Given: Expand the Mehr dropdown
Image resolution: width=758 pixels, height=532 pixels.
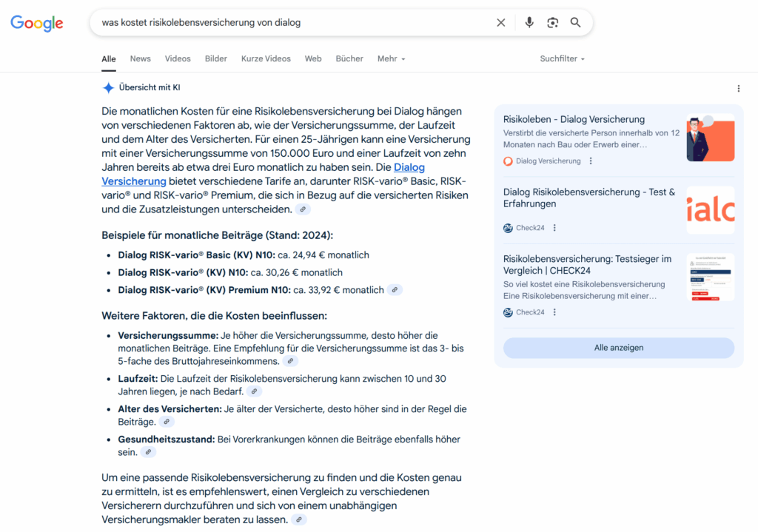Looking at the screenshot, I should tap(391, 58).
